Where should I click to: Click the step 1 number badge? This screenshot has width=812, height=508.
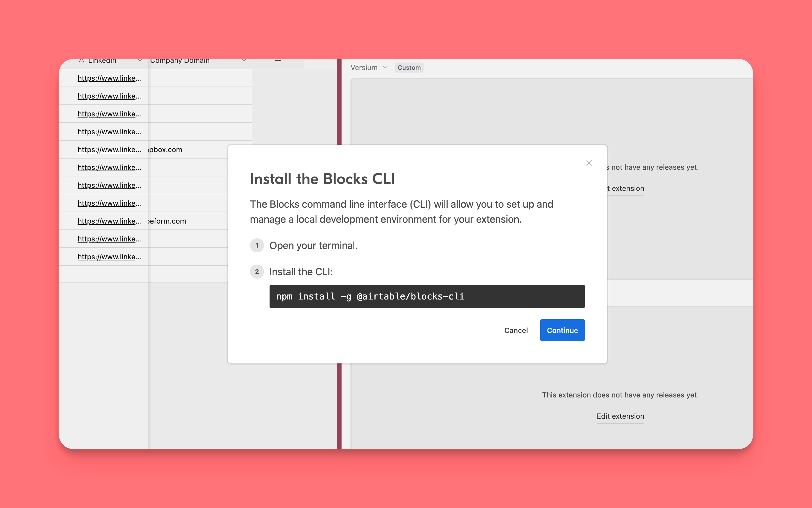click(257, 246)
